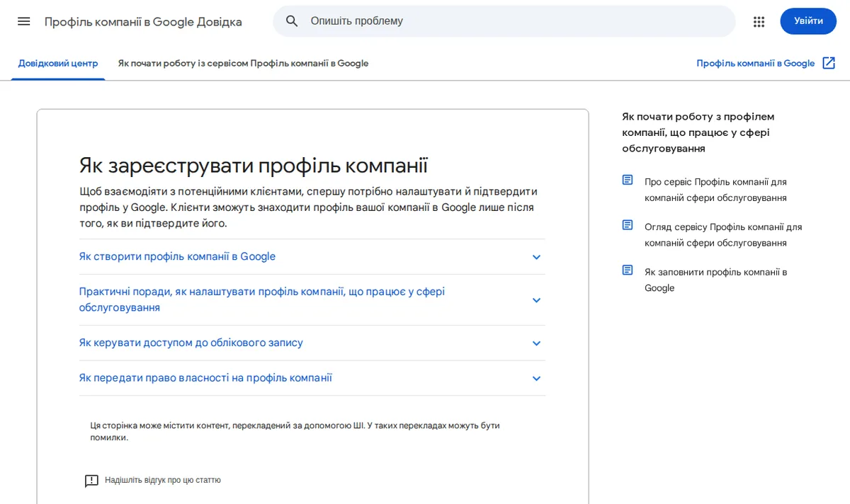Screen dimensions: 850x504
Task: Open Практичні поради, як налаштувати профіль компанії
Action: (x=262, y=299)
